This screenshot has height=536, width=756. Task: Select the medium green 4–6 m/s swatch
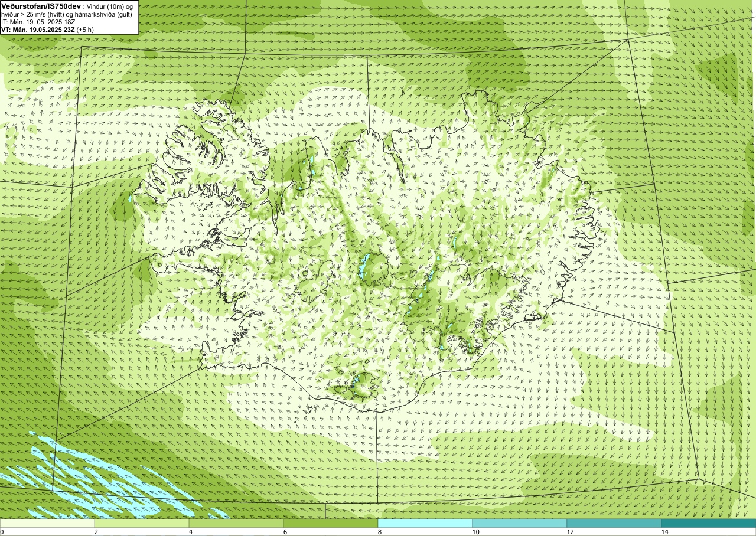click(236, 523)
